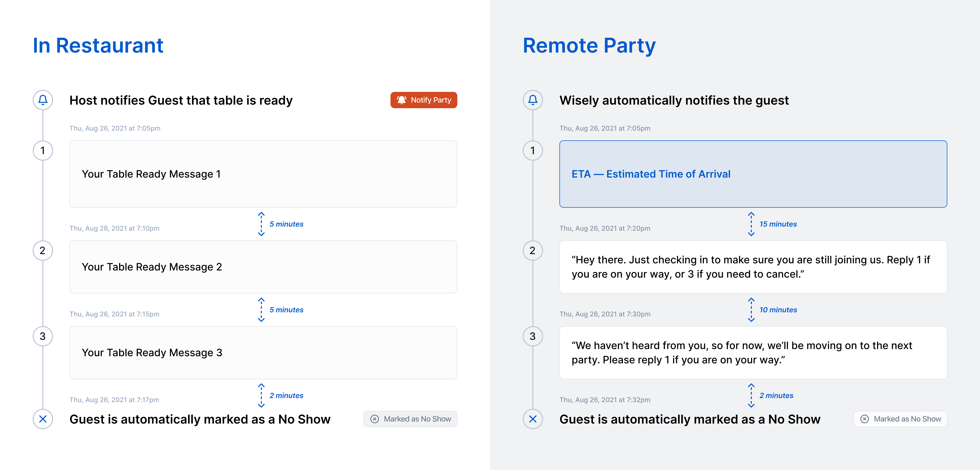Click the '10 minutes' interval label

coord(778,310)
